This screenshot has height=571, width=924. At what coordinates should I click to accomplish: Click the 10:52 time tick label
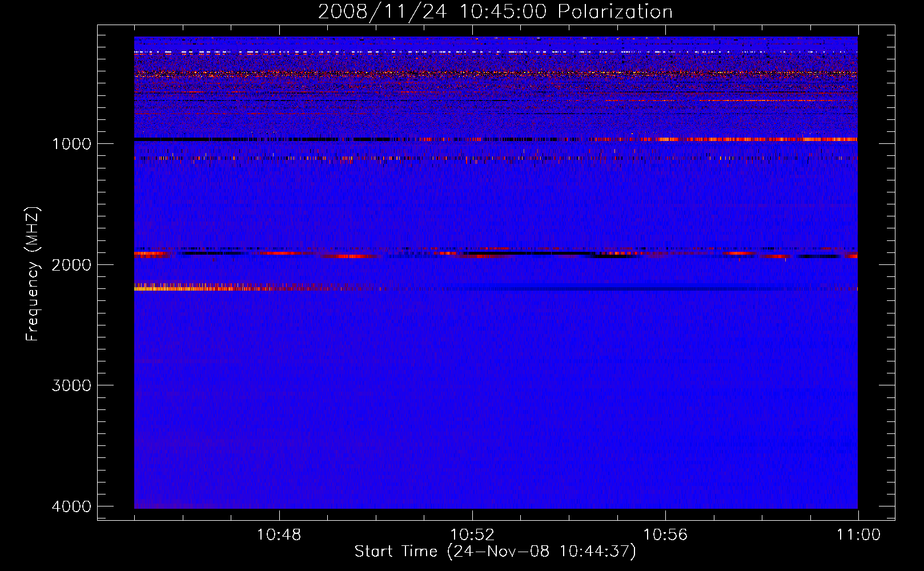pyautogui.click(x=472, y=535)
